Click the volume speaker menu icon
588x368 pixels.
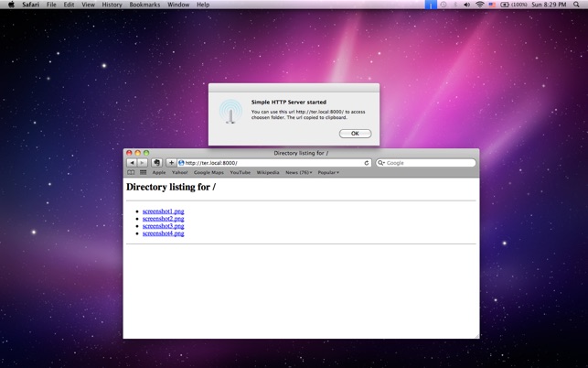click(x=467, y=5)
